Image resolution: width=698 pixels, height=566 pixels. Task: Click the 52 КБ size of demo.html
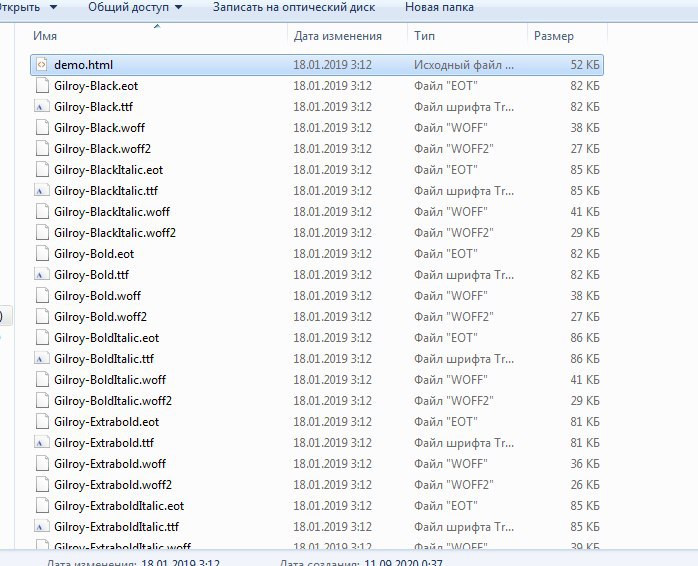tap(585, 65)
